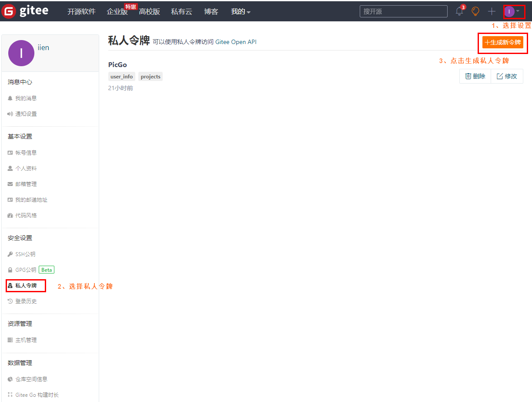Click the icon beside Gitee Go 构建时长

[x=10, y=395]
